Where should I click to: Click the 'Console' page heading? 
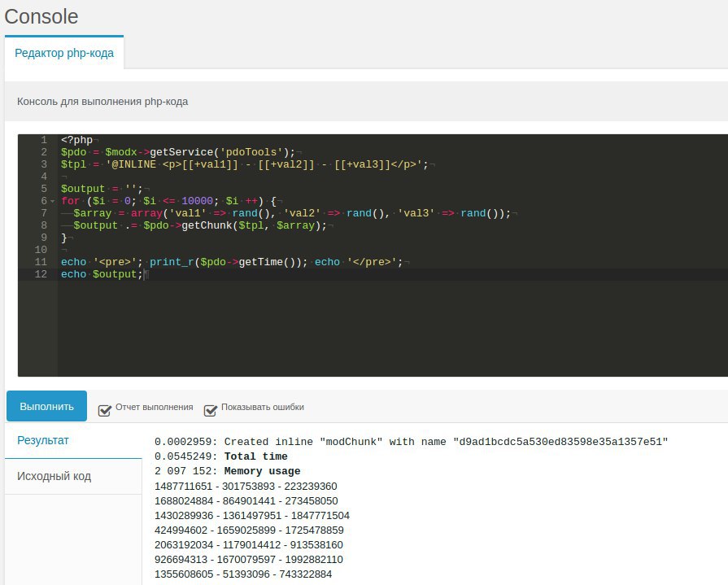click(x=41, y=17)
